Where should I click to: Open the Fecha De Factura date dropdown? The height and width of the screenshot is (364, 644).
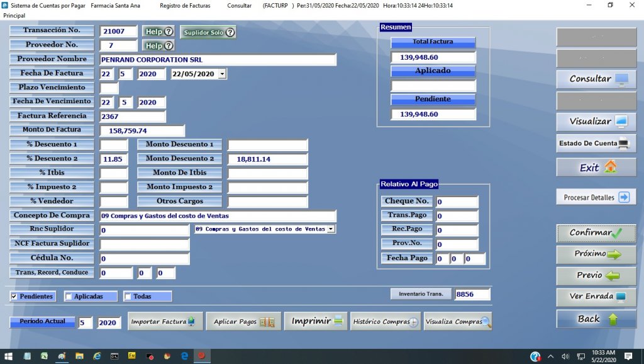click(x=222, y=74)
